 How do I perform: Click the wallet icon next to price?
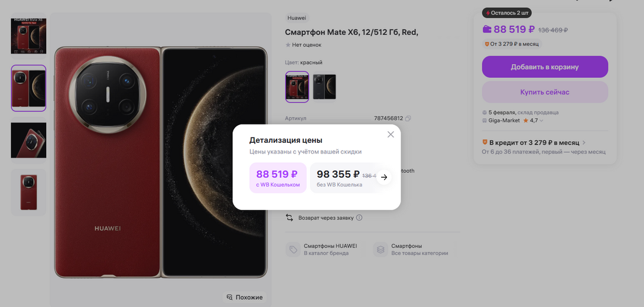click(487, 29)
